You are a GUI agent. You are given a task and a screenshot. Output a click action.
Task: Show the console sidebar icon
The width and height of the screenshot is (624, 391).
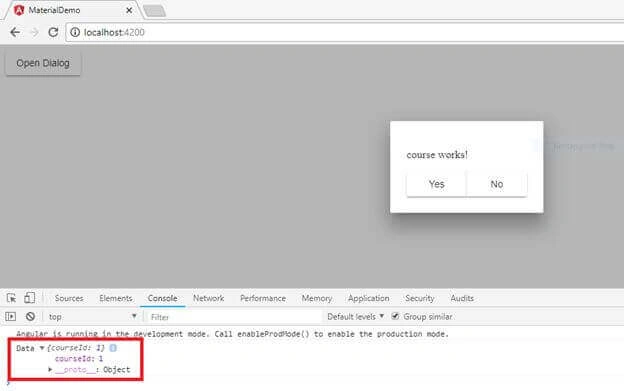click(x=11, y=317)
